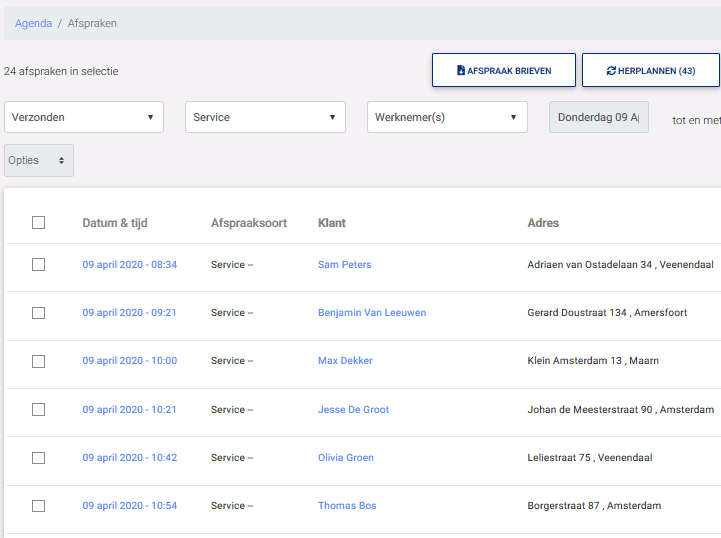Tick the select-all checkbox in table header
Screen dimensions: 721x538
(38, 223)
